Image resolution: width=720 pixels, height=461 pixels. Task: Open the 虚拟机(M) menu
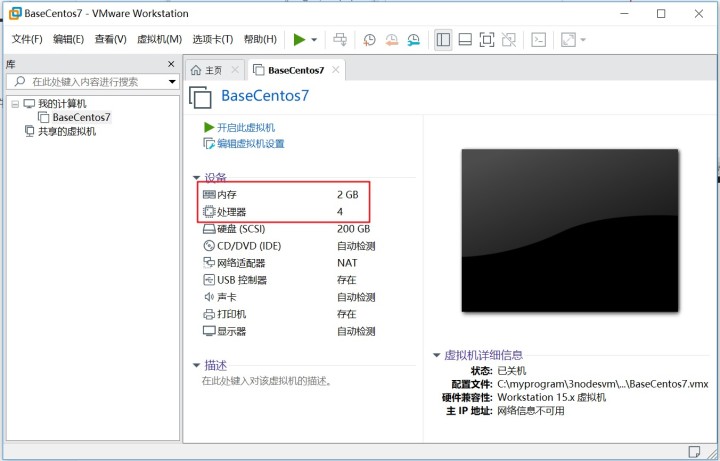[159, 39]
